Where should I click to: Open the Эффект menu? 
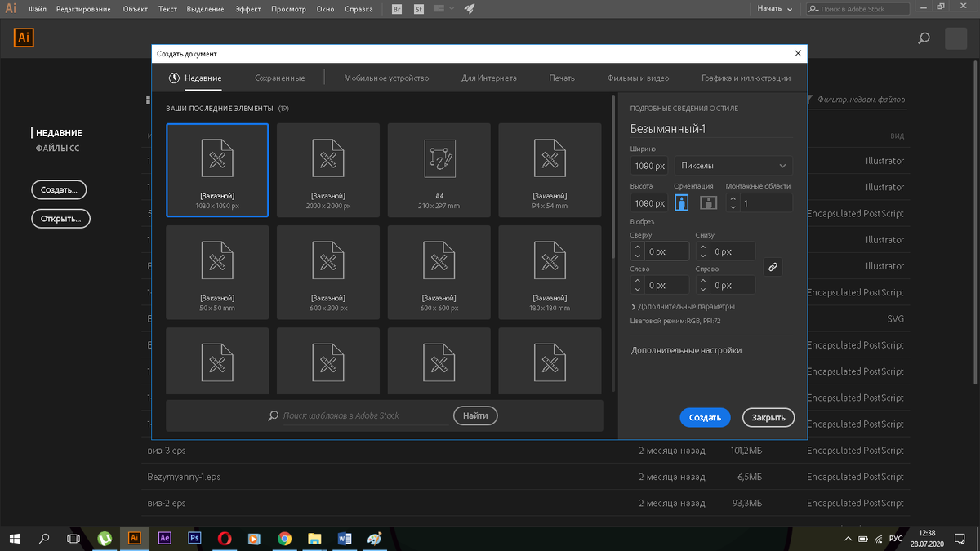(247, 9)
